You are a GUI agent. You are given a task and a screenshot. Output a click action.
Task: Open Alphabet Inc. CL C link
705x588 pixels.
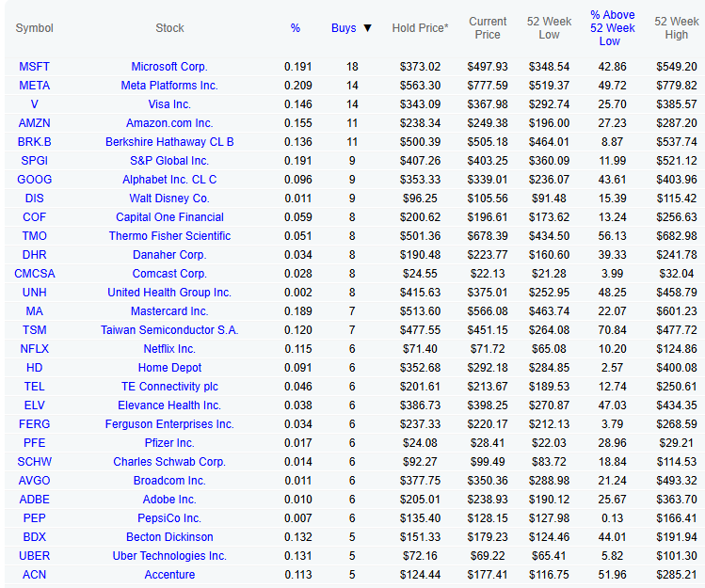coord(169,180)
